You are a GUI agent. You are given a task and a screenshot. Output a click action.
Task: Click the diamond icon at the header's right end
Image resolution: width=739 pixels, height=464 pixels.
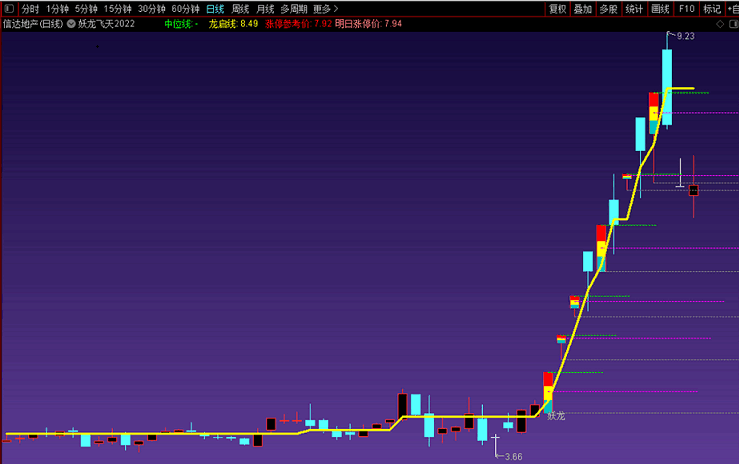[720, 24]
